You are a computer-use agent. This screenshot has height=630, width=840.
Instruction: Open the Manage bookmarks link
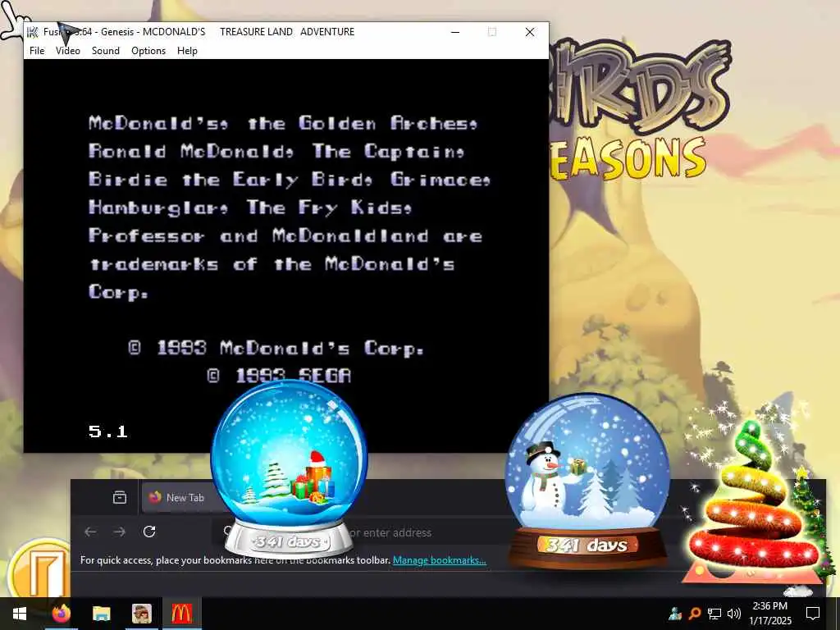440,559
